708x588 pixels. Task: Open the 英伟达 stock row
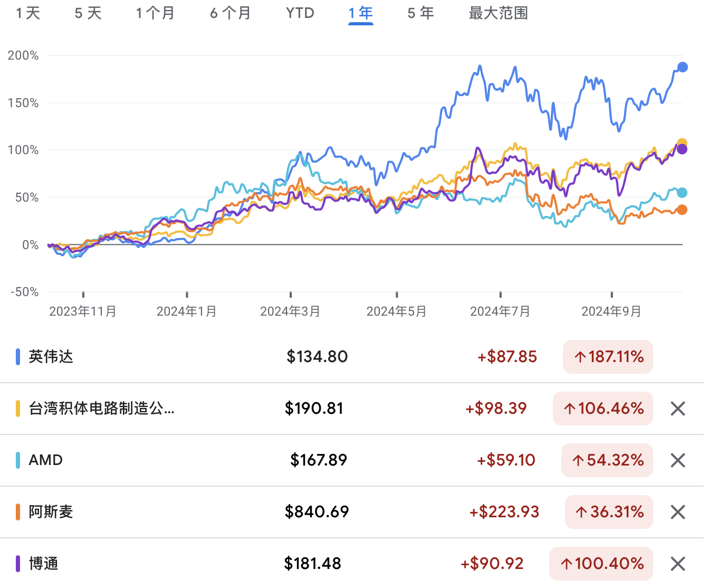(352, 357)
